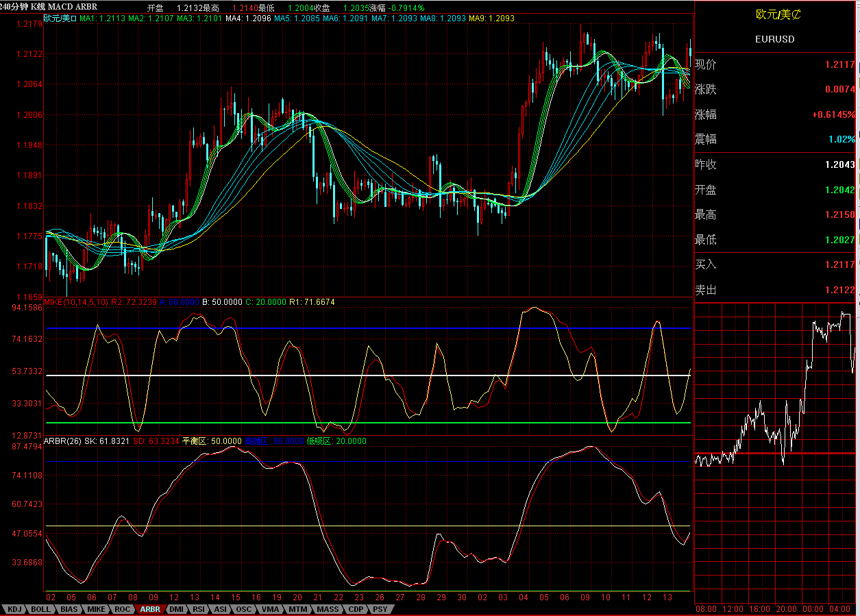Image resolution: width=860 pixels, height=616 pixels.
Task: Open the 240分钟 period selector
Action: tap(15, 5)
